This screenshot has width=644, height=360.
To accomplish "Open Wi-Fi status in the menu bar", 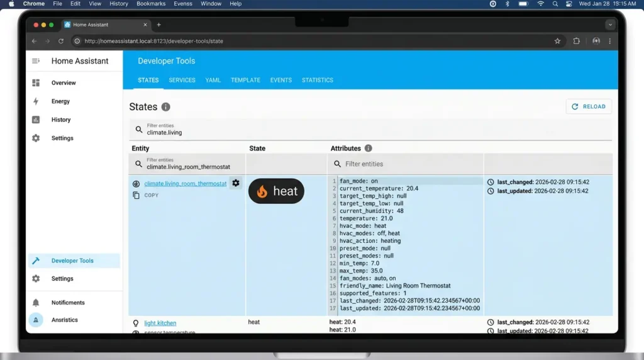I will click(540, 4).
